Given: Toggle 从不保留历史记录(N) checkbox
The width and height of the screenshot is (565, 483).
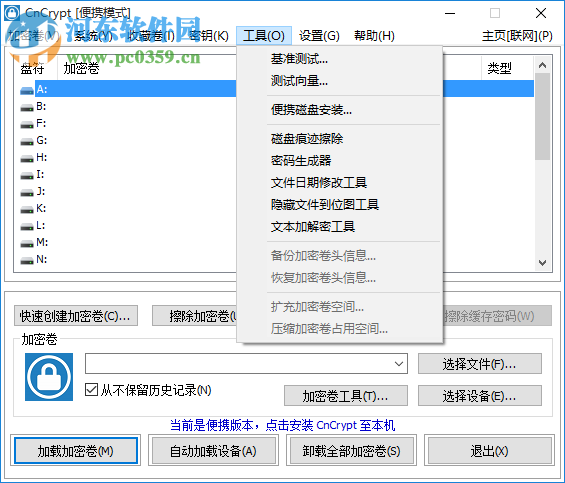Looking at the screenshot, I should point(91,390).
